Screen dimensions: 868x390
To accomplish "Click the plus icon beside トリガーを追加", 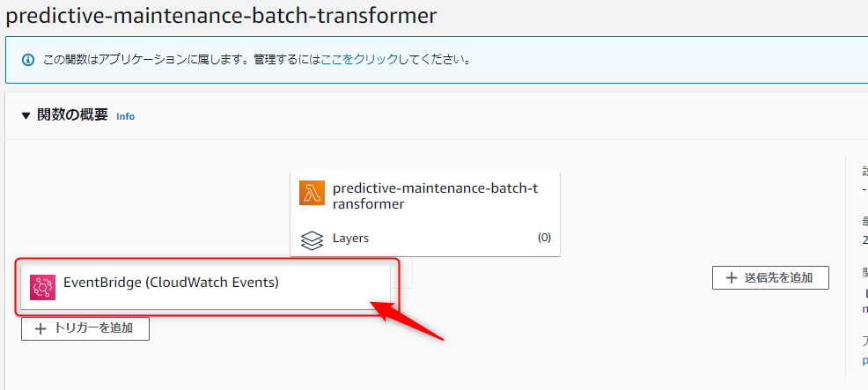I will pyautogui.click(x=40, y=328).
